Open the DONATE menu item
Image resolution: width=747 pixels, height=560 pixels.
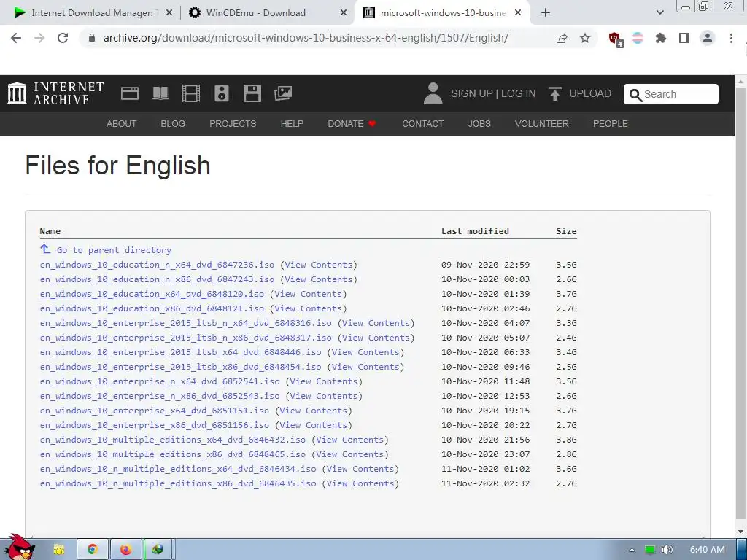(x=352, y=124)
